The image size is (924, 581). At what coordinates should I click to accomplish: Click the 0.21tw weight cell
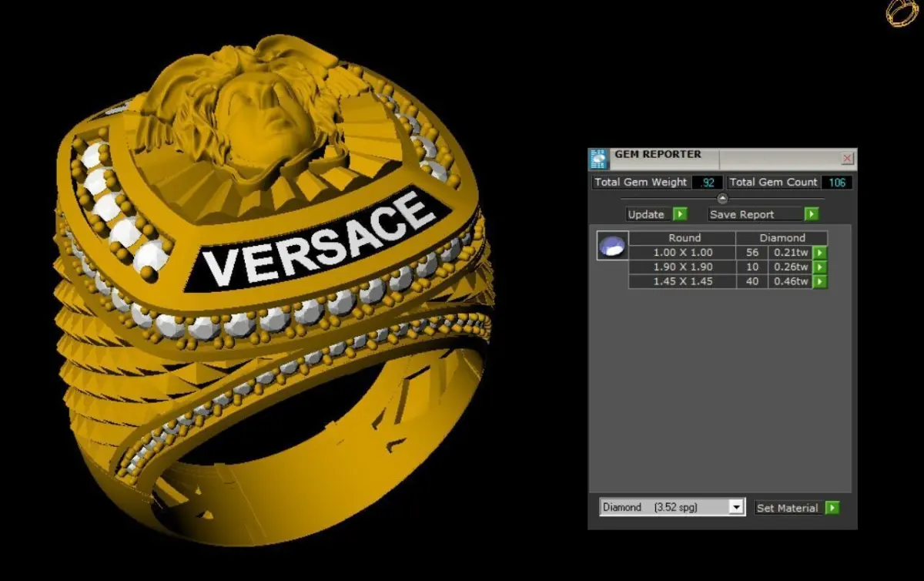tap(790, 253)
